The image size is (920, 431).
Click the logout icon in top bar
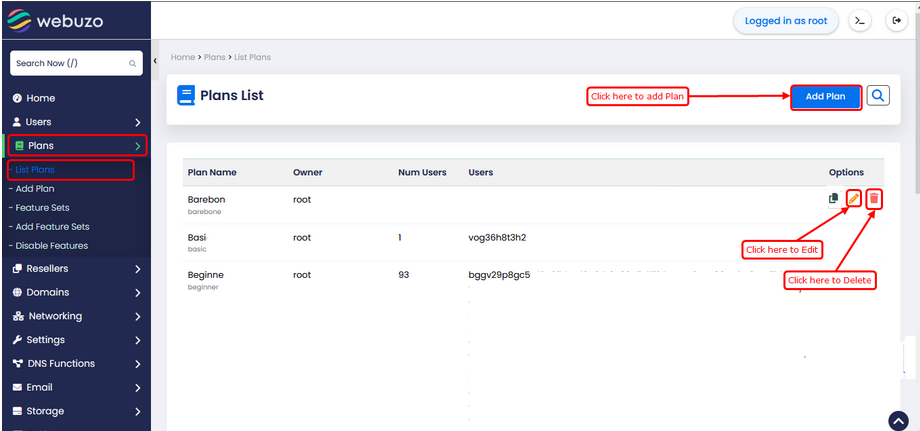[x=896, y=21]
